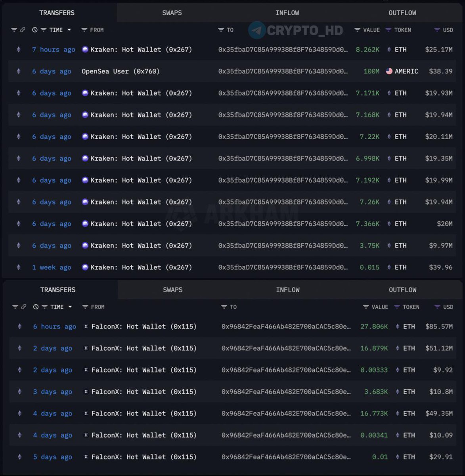Click the $29.91 USD cell
Viewport: 465px width, 476px height.
click(441, 457)
